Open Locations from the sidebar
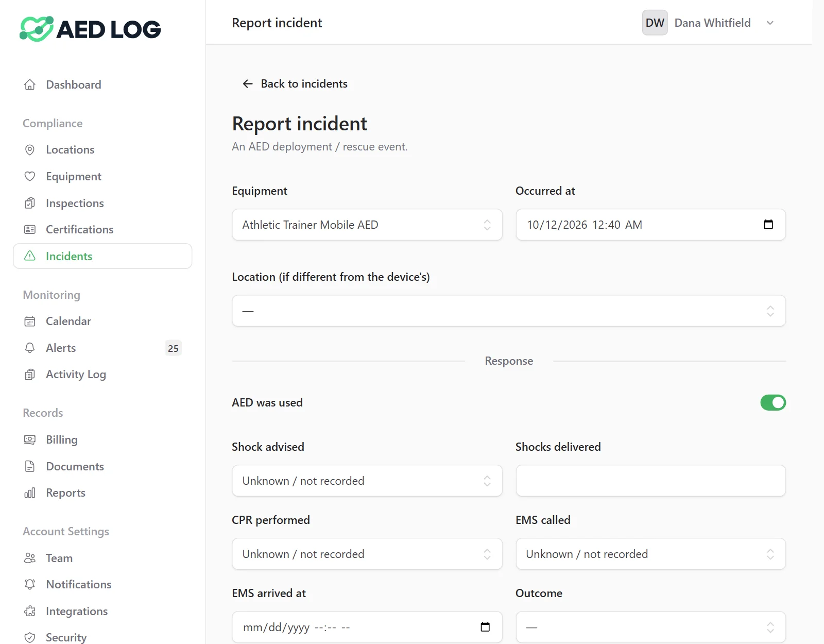This screenshot has height=644, width=824. click(102, 149)
